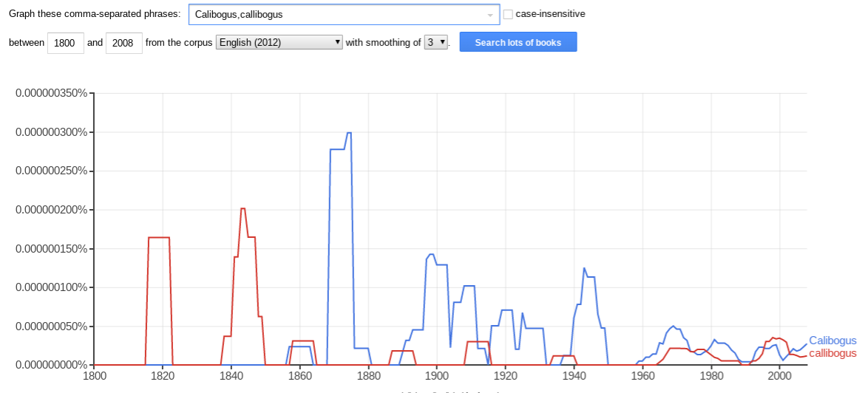Click the 0.000000150% y-axis label
Screen dimensions: 868x393
51,249
